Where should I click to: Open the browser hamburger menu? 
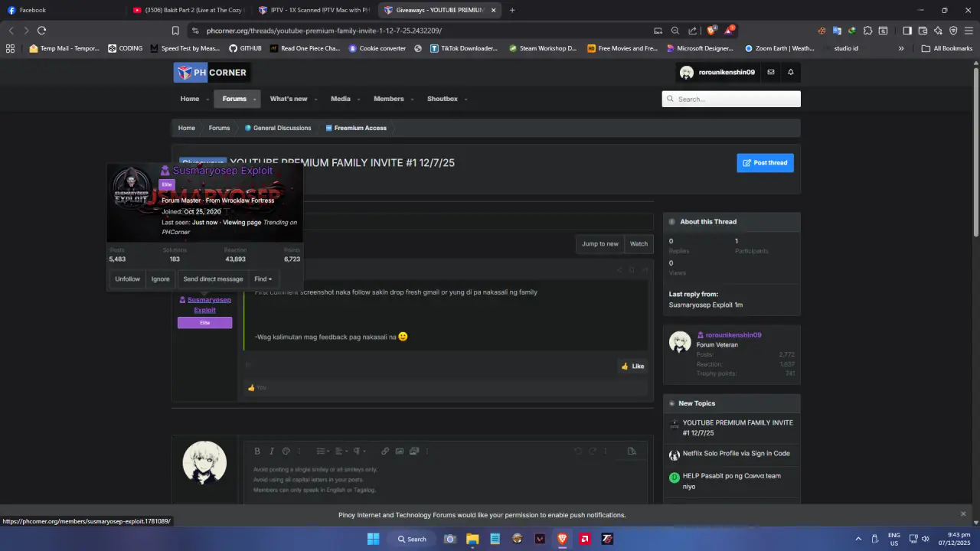click(969, 31)
